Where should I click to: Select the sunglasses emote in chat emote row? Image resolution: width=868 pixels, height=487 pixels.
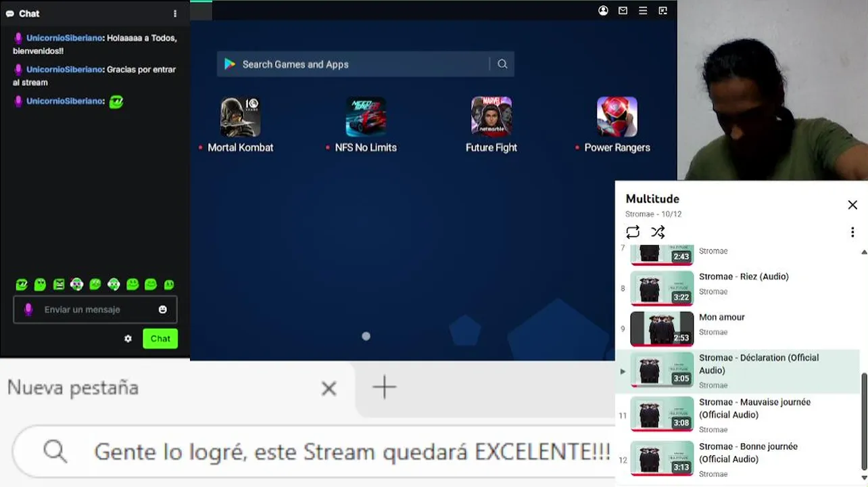(22, 285)
